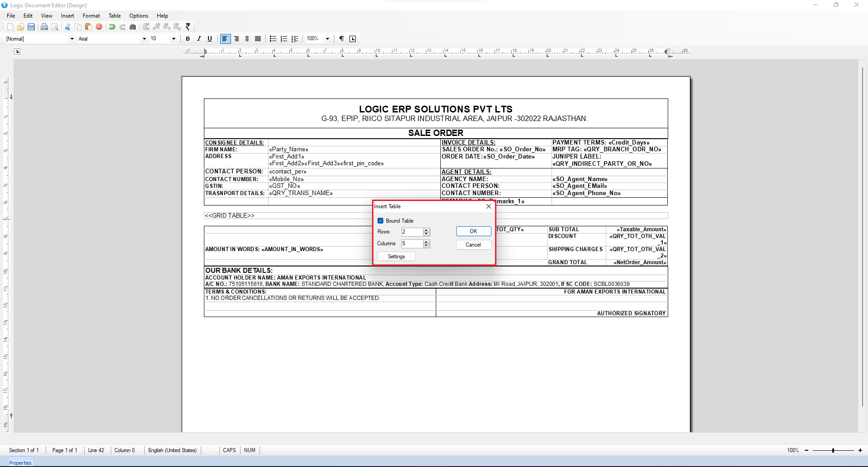Viewport: 868px width, 467px height.
Task: Open the 100% zoom dropdown in toolbar
Action: click(x=327, y=39)
